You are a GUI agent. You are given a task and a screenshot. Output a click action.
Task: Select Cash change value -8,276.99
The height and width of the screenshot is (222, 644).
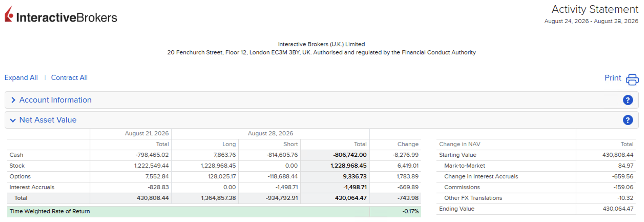click(x=406, y=155)
